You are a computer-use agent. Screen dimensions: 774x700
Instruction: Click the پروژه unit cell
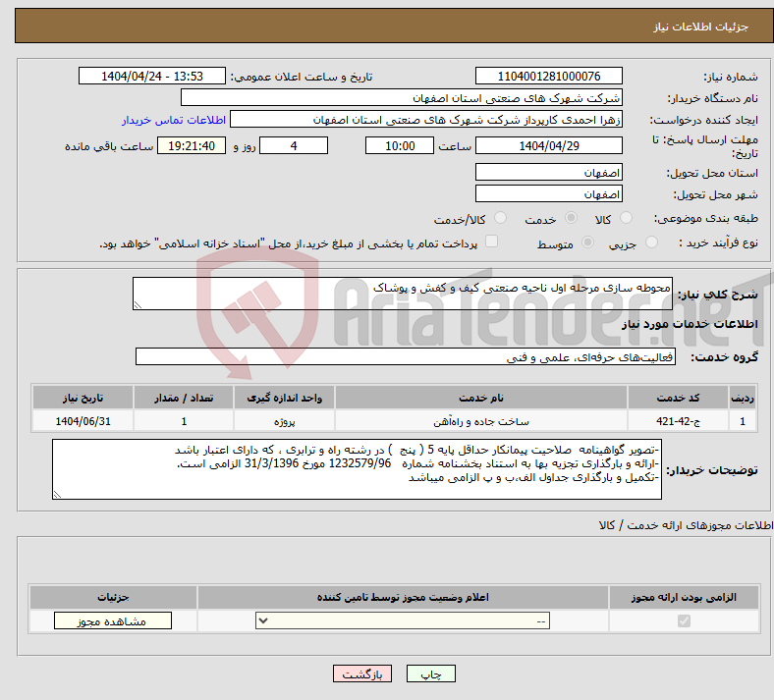coord(284,421)
